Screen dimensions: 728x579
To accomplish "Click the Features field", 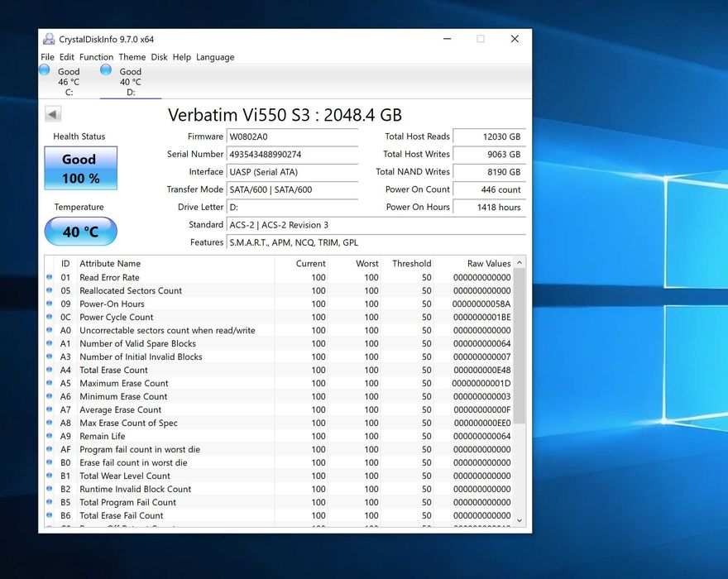I will (x=376, y=242).
